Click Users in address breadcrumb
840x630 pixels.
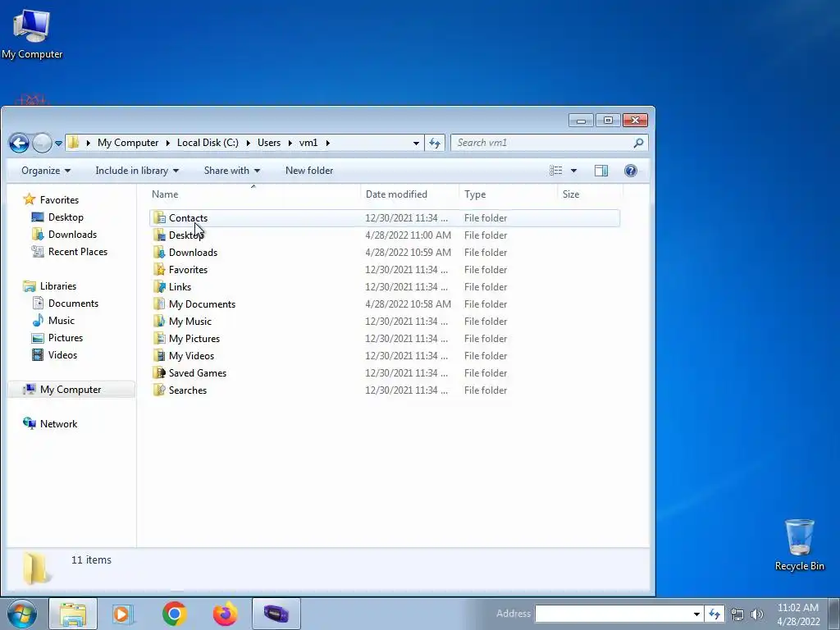click(269, 143)
